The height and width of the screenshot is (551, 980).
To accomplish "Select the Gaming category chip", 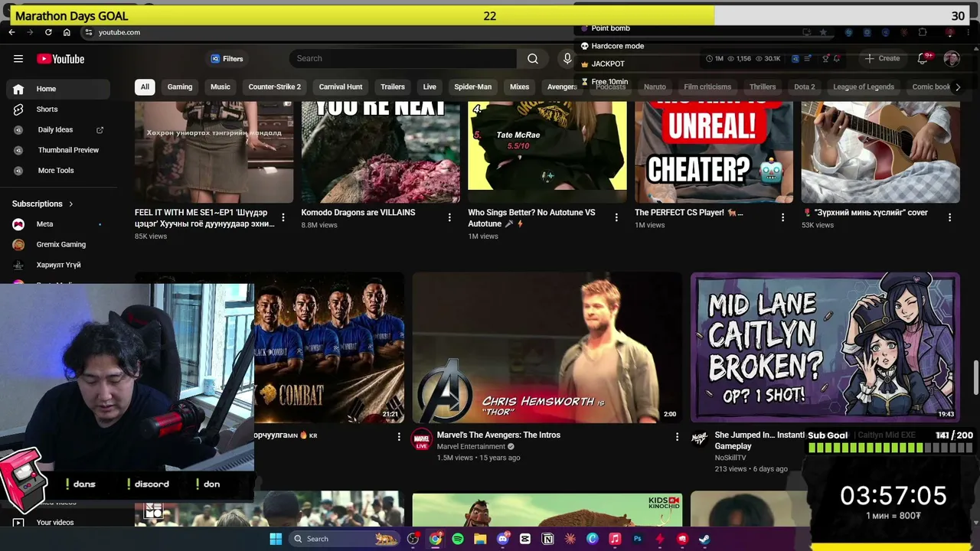I will [180, 86].
